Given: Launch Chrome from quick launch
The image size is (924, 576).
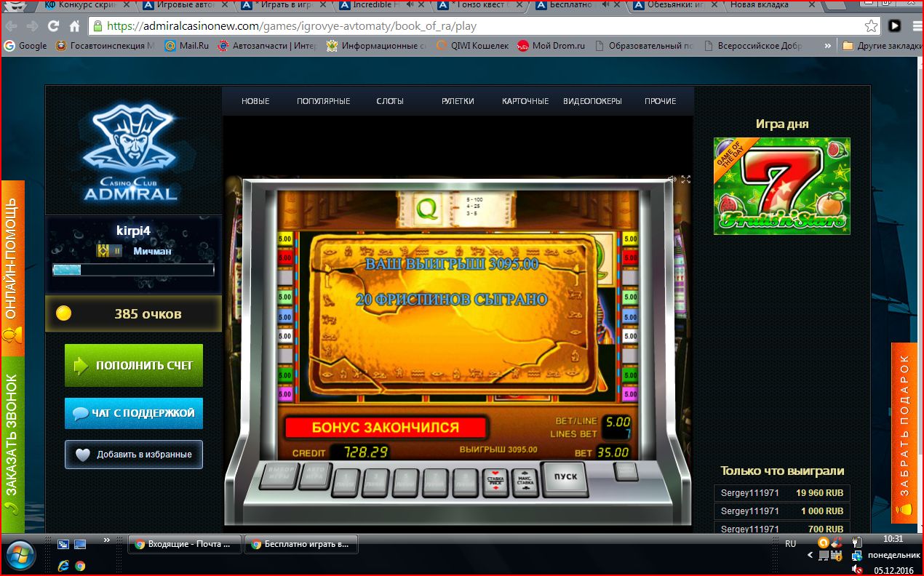Looking at the screenshot, I should click(79, 565).
